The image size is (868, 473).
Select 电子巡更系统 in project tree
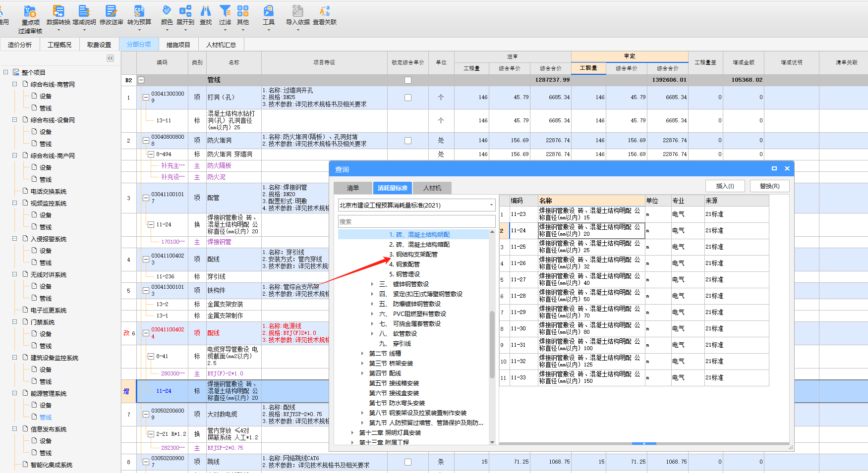pyautogui.click(x=49, y=310)
